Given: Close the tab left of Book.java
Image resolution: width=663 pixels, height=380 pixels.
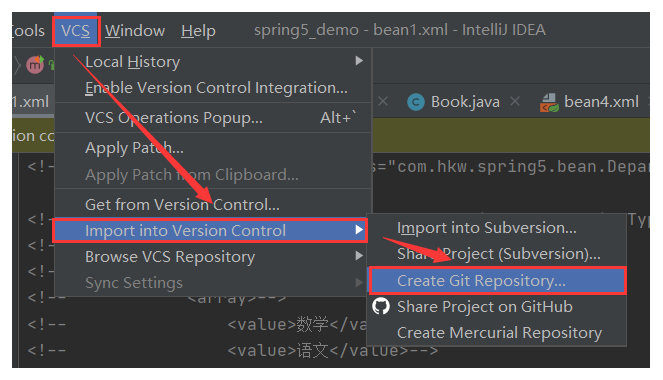Looking at the screenshot, I should pyautogui.click(x=383, y=101).
